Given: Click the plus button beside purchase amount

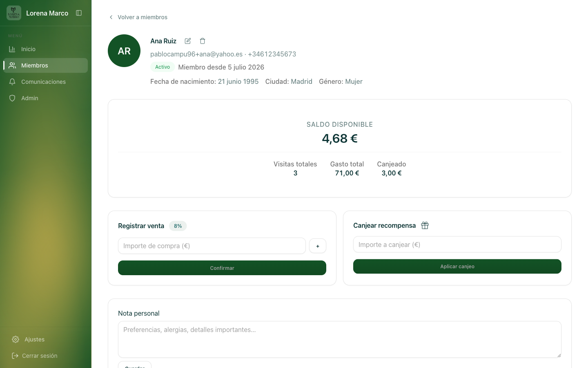Looking at the screenshot, I should pyautogui.click(x=318, y=246).
